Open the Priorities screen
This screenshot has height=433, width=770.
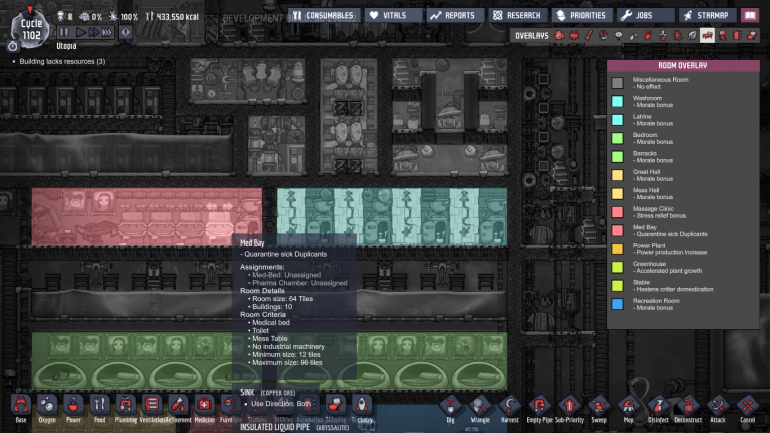coord(581,15)
